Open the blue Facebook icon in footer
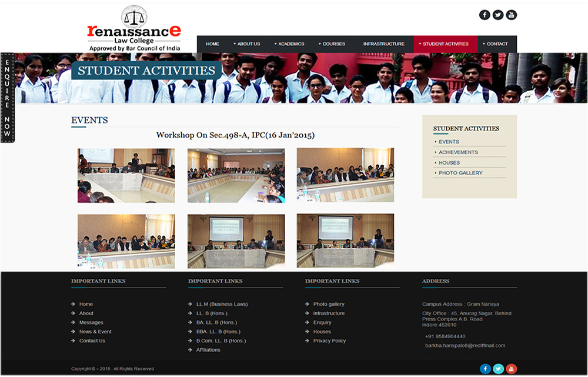The image size is (588, 377). coord(486,369)
